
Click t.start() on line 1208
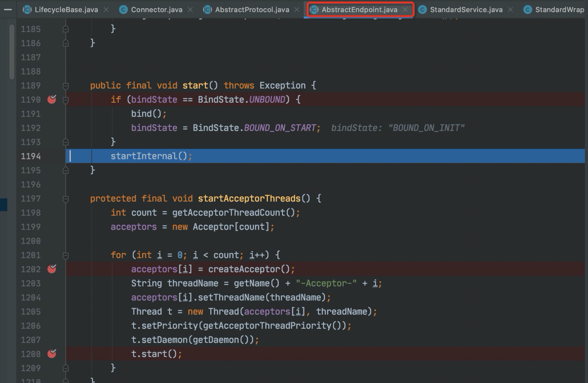pyautogui.click(x=154, y=354)
